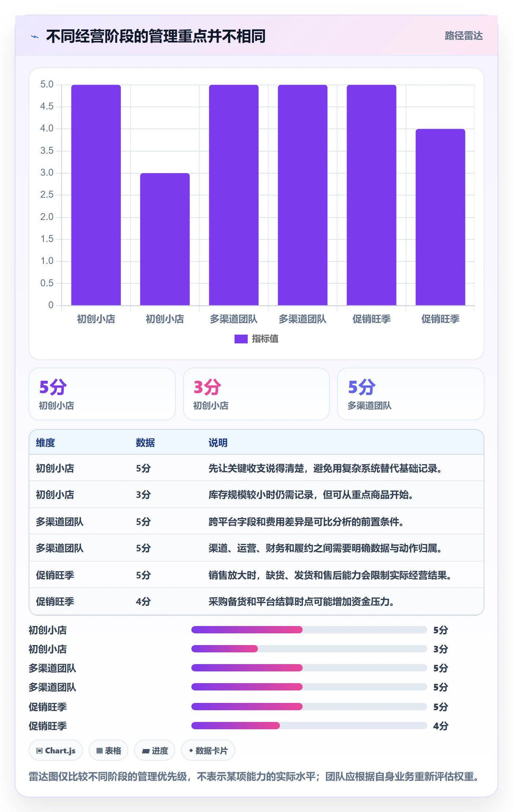
Task: Click the 3分 value right of progress bar
Action: pyautogui.click(x=441, y=649)
